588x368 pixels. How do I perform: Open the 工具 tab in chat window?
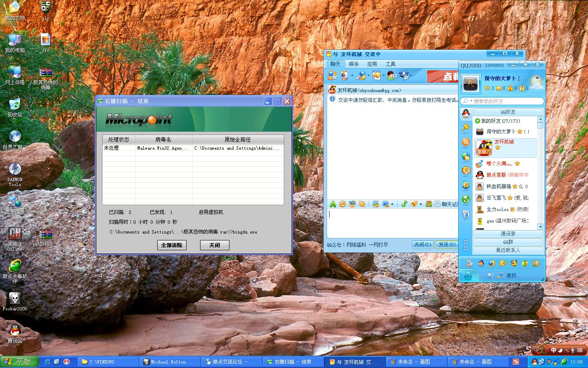point(390,64)
